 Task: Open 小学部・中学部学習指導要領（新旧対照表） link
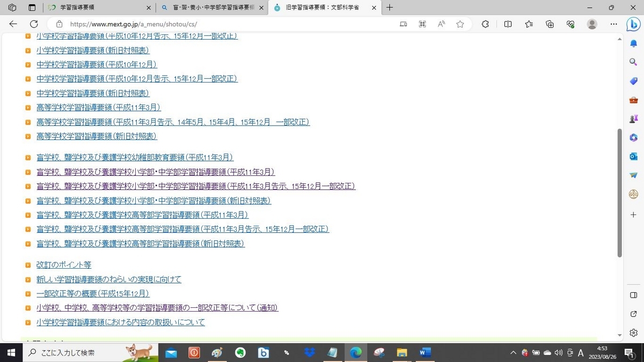[153, 201]
